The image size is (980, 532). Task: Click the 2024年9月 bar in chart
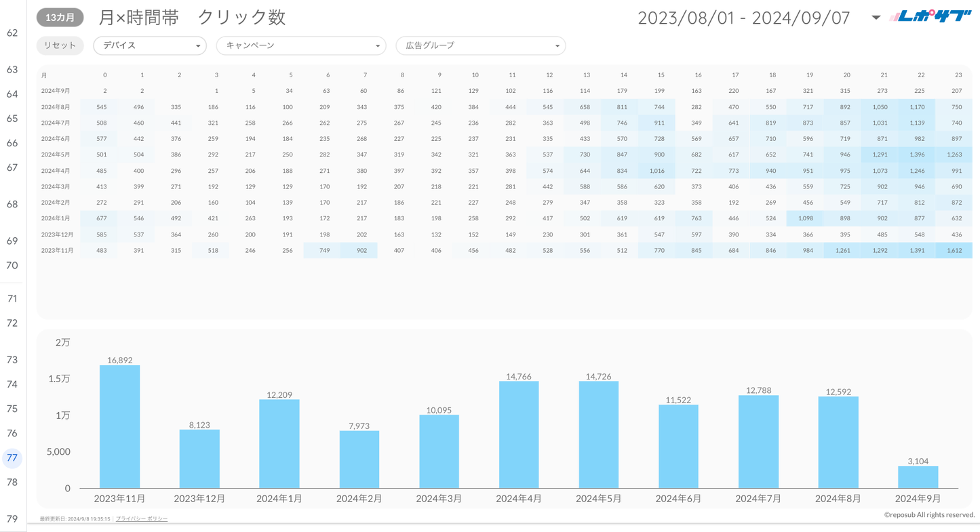coord(918,477)
